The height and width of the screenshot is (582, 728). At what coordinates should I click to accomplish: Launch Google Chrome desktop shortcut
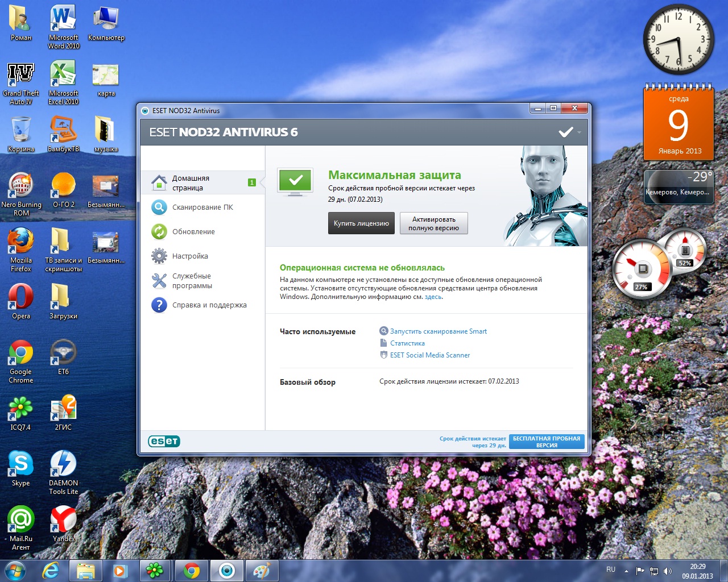point(21,361)
